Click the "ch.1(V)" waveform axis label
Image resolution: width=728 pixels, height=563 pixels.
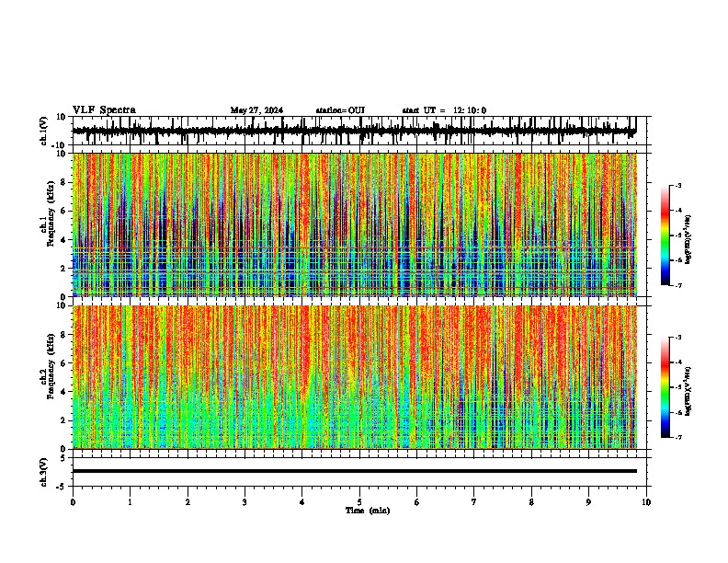point(44,131)
